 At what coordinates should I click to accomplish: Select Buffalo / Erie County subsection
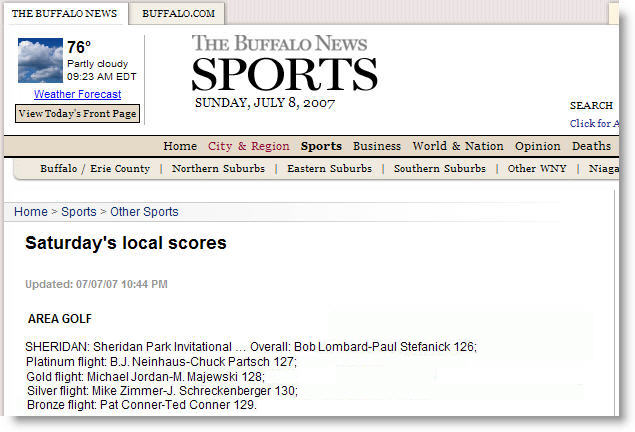(x=95, y=168)
